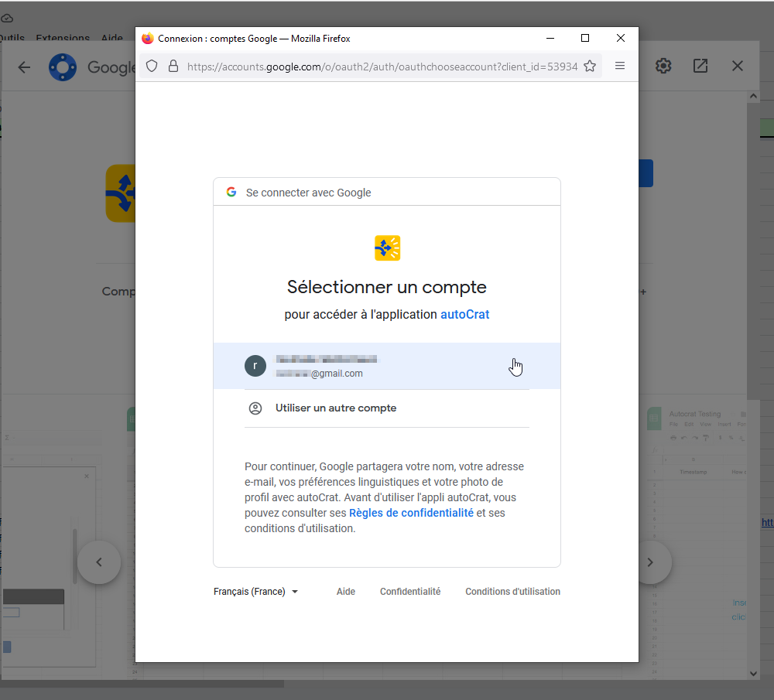Click the 'Aide' footer link
Image resolution: width=774 pixels, height=700 pixels.
point(345,592)
